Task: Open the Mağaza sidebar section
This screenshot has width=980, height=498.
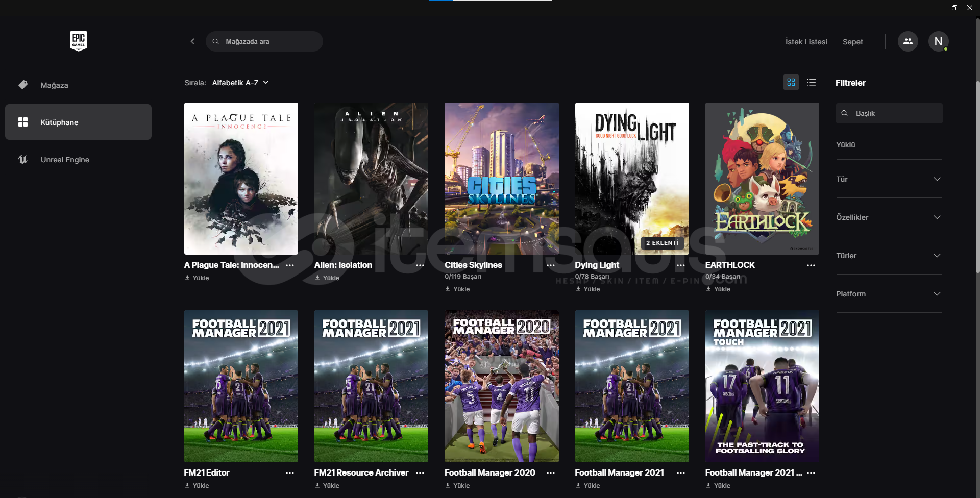Action: 78,85
